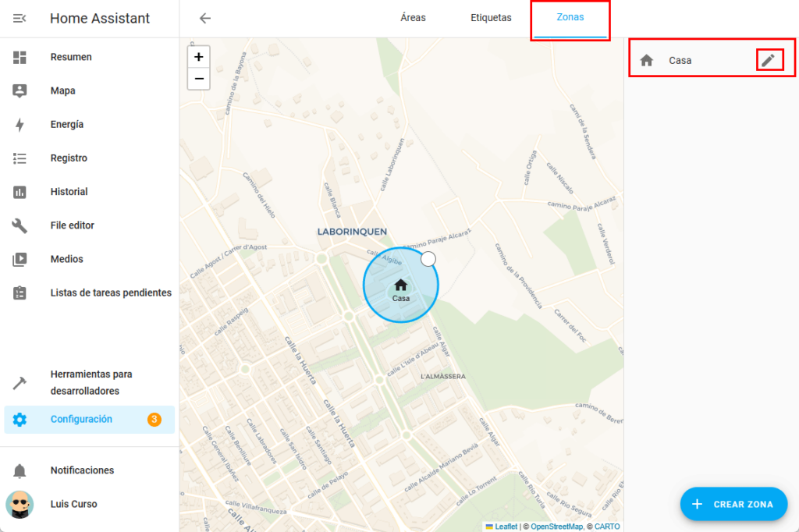Zoom in on the map
This screenshot has height=532, width=799.
tap(199, 57)
